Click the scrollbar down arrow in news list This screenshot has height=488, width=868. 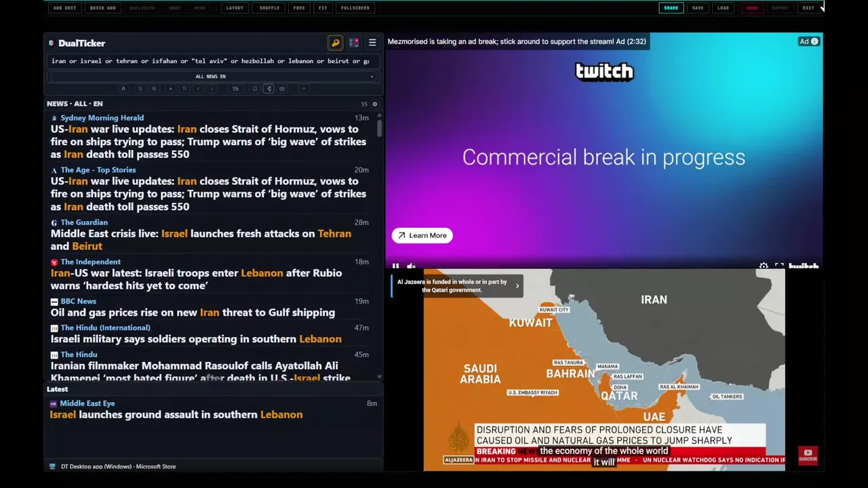coord(379,377)
